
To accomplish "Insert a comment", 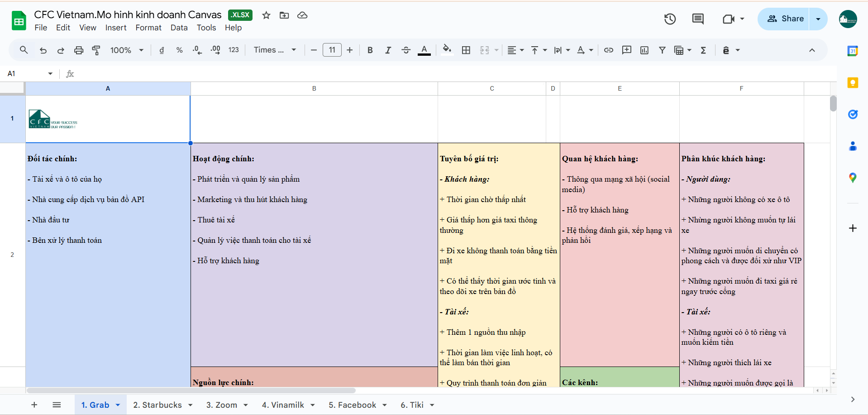I will point(627,50).
